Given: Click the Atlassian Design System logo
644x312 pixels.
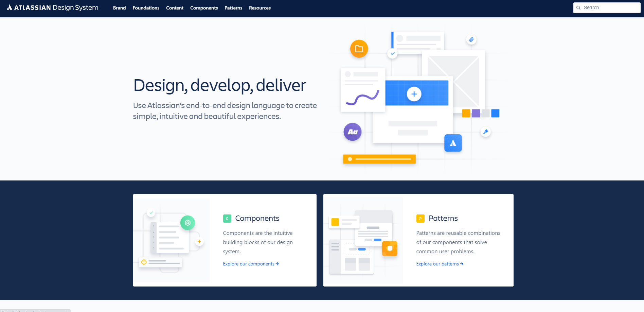Looking at the screenshot, I should (53, 7).
